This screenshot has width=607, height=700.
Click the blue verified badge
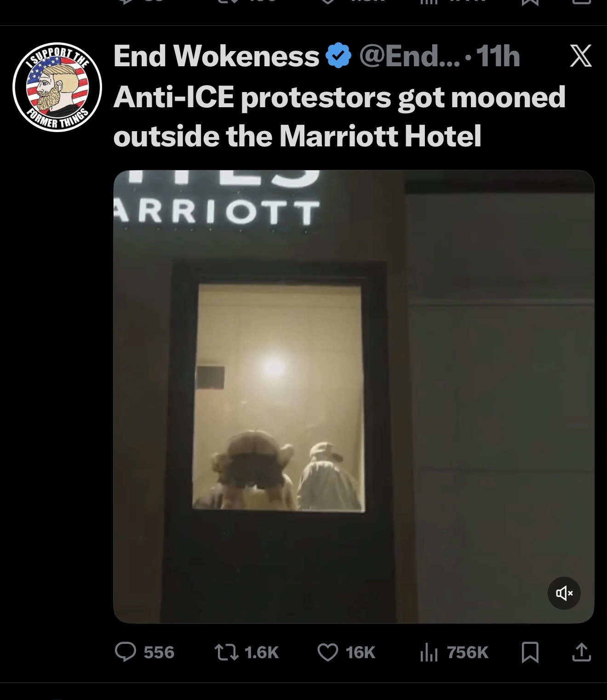(x=338, y=56)
